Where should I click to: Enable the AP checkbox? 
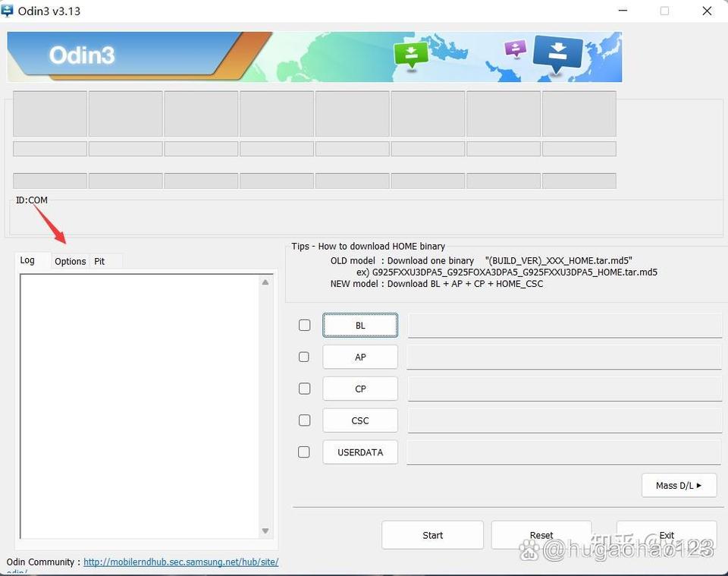[x=304, y=357]
